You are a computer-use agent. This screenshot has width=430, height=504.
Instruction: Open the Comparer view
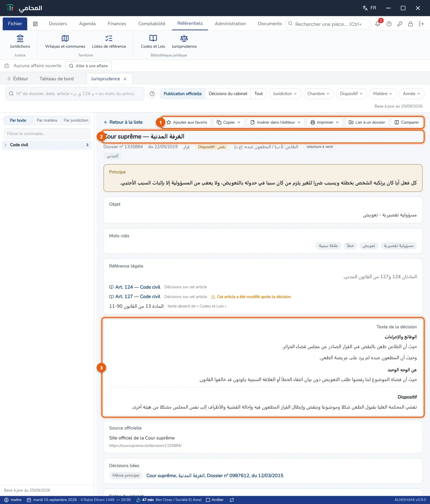pos(407,122)
